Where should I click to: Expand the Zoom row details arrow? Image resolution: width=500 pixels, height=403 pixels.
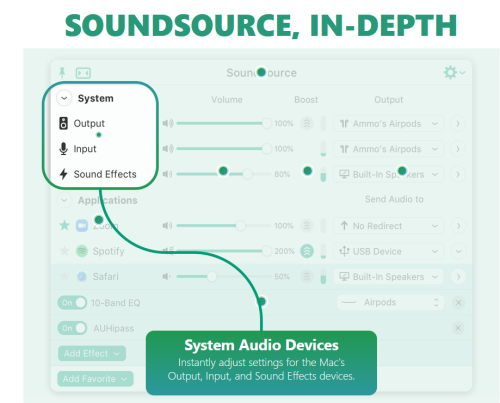458,226
